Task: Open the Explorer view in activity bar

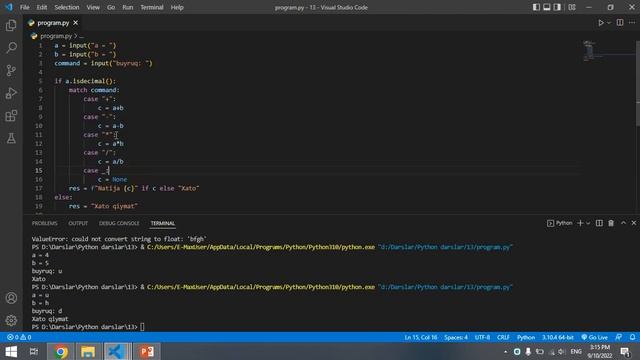Action: (11, 25)
